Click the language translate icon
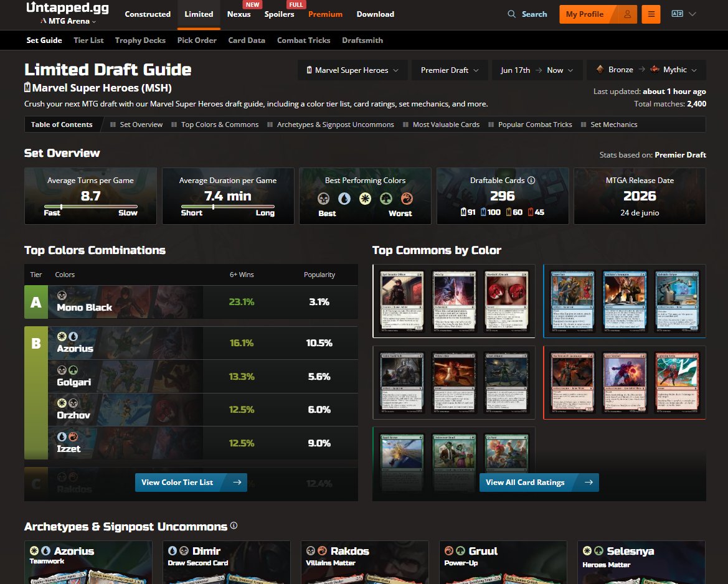 [677, 14]
